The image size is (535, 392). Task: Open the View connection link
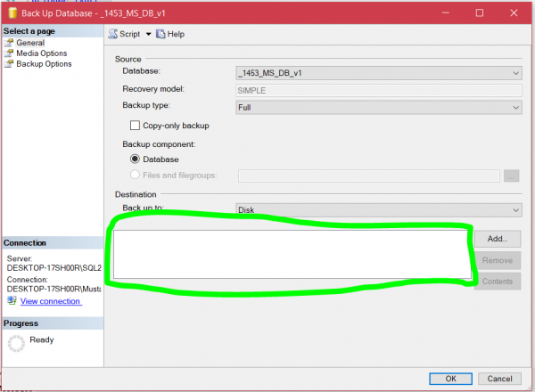coord(51,301)
